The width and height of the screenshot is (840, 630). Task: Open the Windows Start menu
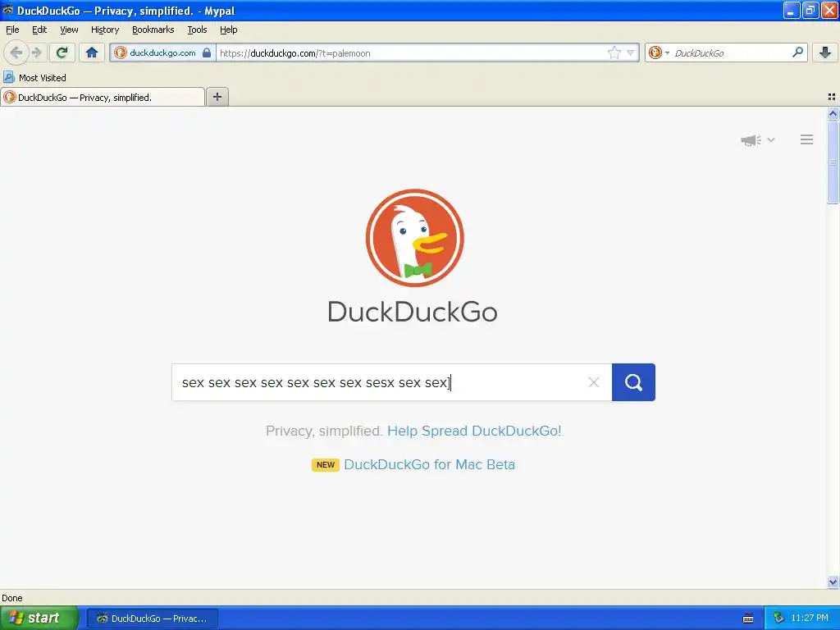39,618
